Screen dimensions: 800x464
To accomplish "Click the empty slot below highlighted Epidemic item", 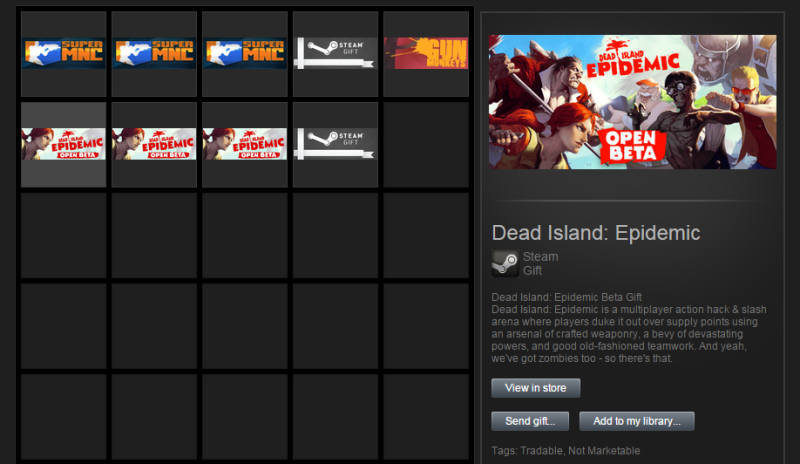I will tap(64, 235).
